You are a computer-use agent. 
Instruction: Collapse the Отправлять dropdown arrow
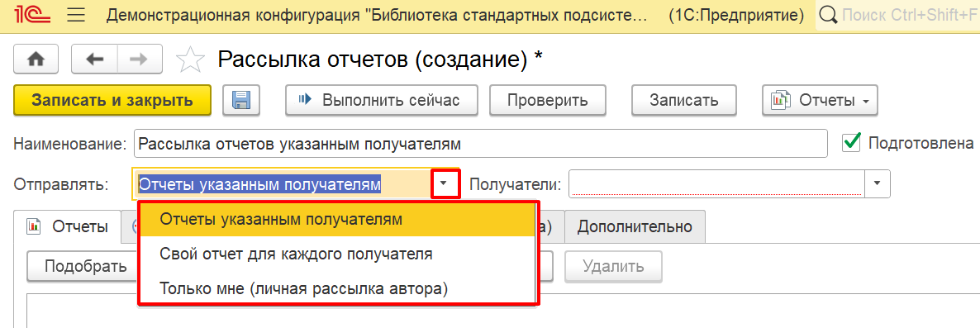pyautogui.click(x=445, y=183)
